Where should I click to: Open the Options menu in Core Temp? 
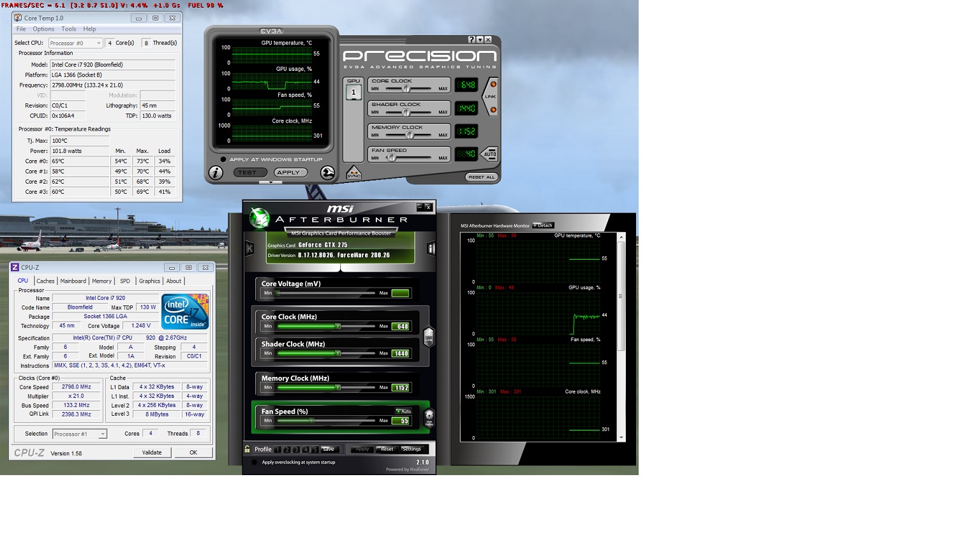(x=43, y=29)
